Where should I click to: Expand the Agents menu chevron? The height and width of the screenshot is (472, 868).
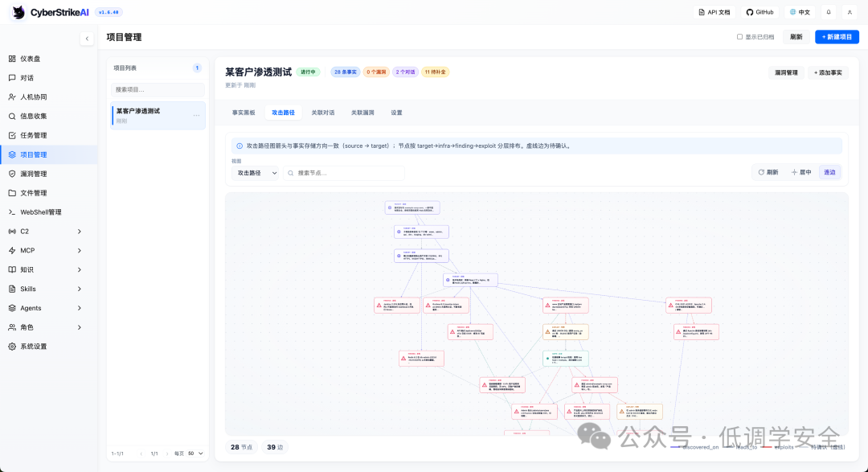pyautogui.click(x=79, y=308)
